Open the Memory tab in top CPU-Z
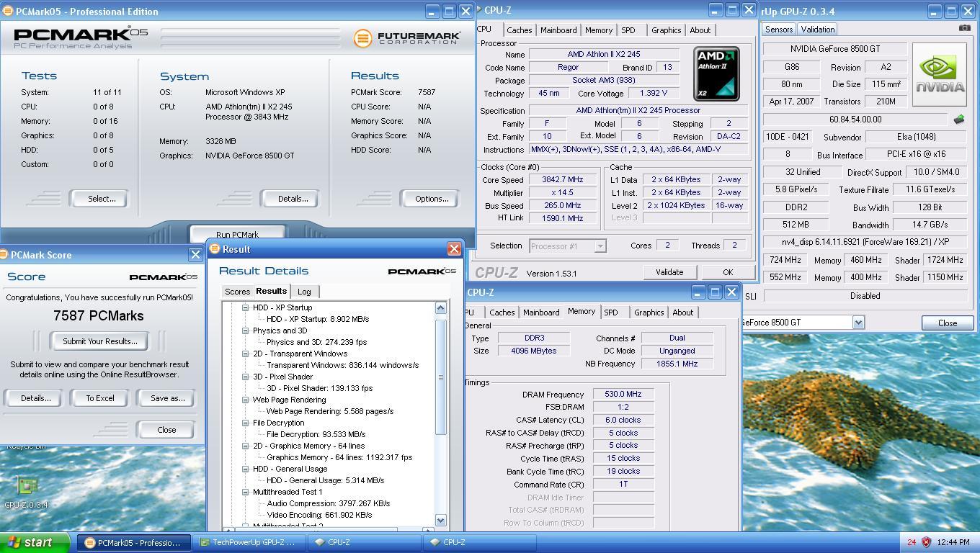This screenshot has width=980, height=553. (598, 30)
